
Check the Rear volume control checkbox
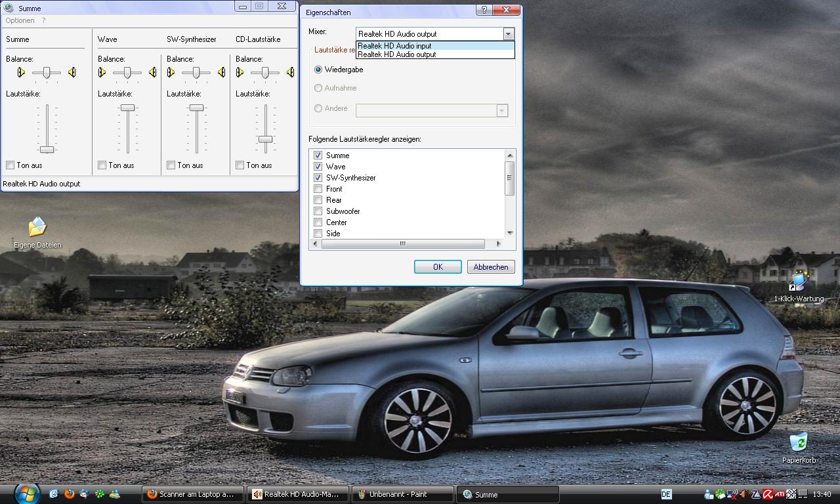[318, 200]
